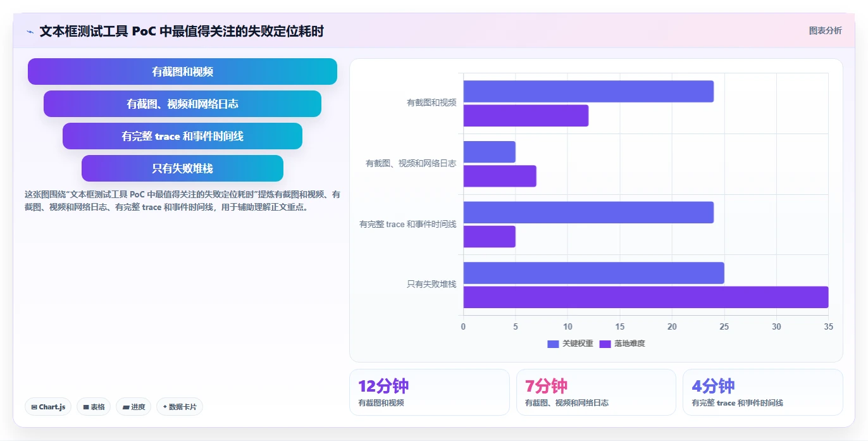Click the description paragraph starting 这张图围绕
Viewport: 868px width, 441px height.
pos(182,201)
